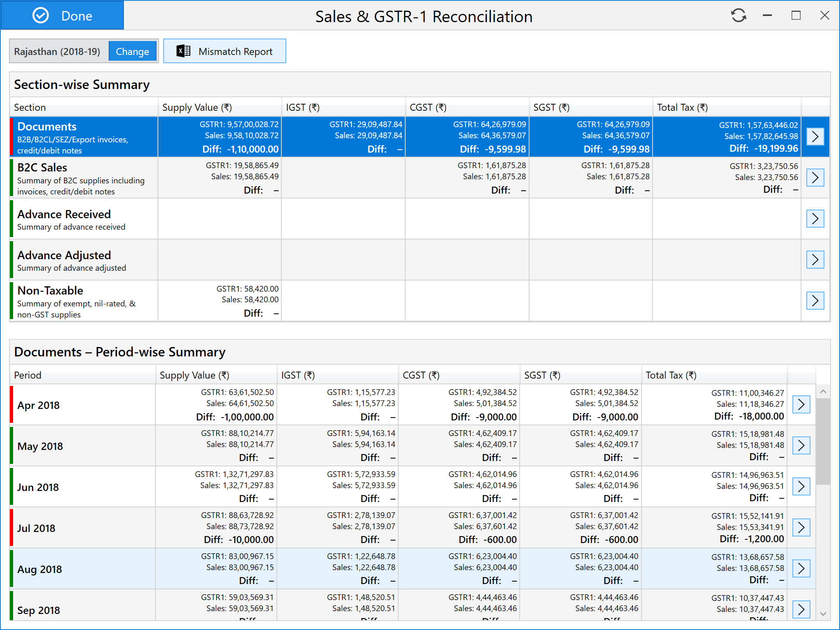
Task: Open Aug 2018 period details arrow
Action: tap(801, 568)
